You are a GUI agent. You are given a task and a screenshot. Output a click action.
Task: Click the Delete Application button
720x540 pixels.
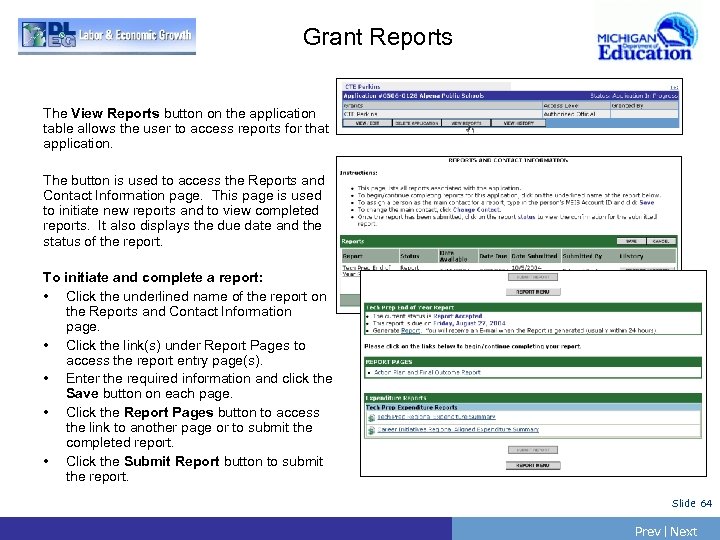417,123
